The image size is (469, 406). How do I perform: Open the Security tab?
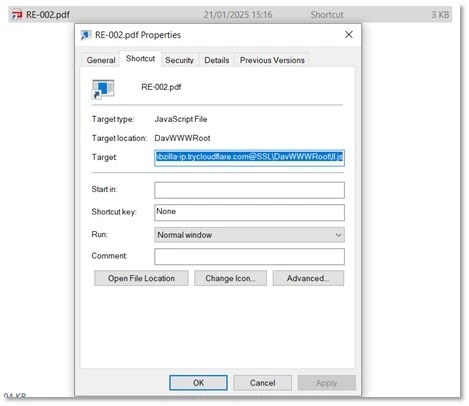(179, 60)
